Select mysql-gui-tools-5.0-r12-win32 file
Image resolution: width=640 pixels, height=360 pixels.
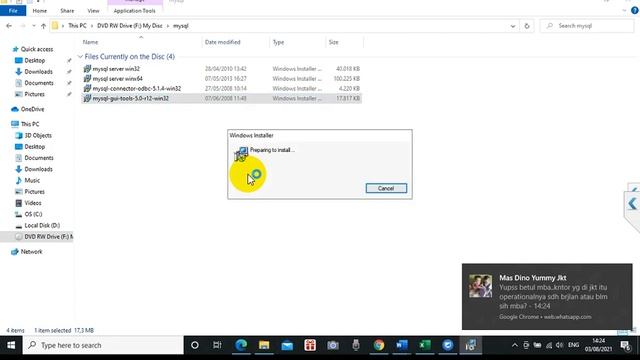point(221,98)
